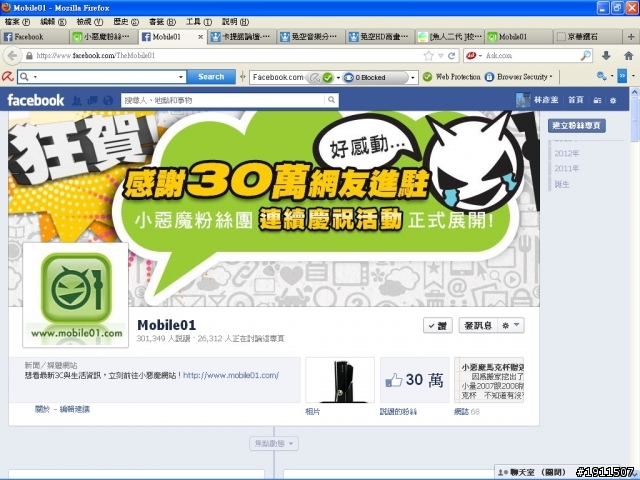Open the 編輯 (Edit) menu
640x480 pixels.
(53, 22)
